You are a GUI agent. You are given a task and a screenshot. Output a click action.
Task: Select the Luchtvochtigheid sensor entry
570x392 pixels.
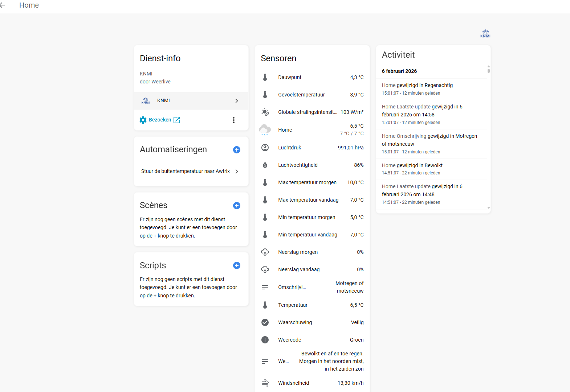[x=312, y=165]
